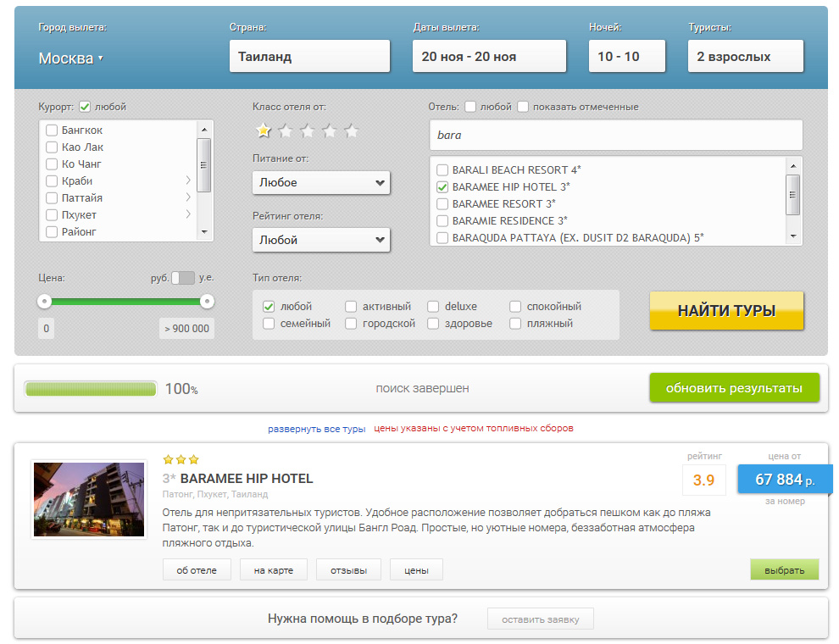Click обновить результаты button
Image resolution: width=839 pixels, height=644 pixels.
[x=734, y=388]
